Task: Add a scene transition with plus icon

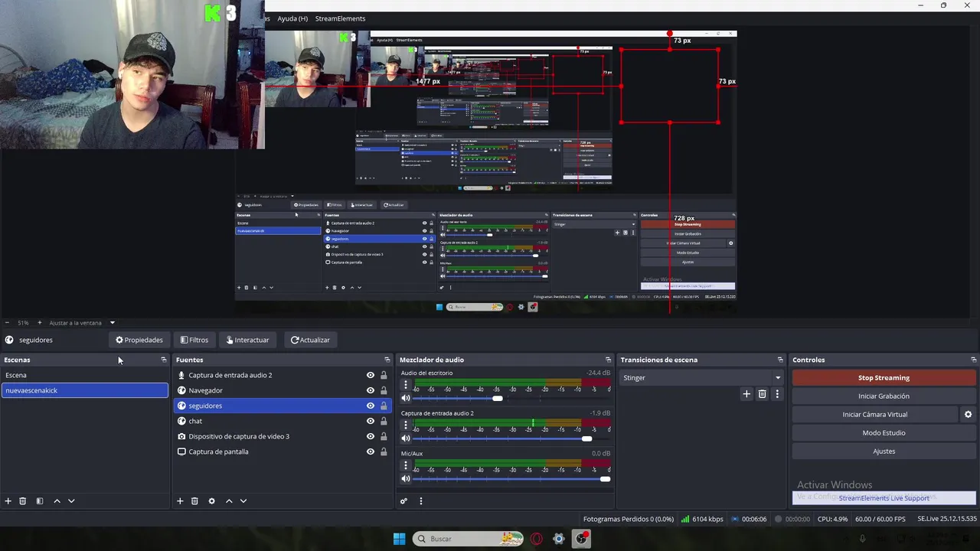Action: (x=746, y=394)
